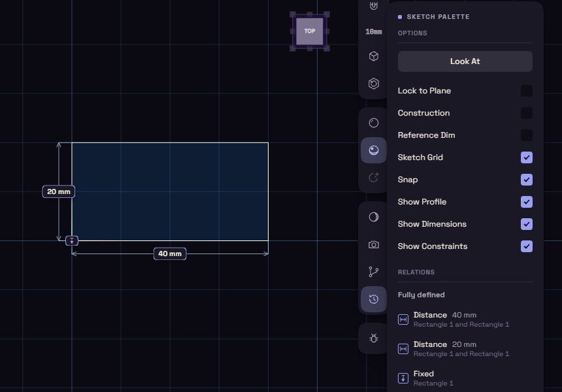Viewport: 562px width, 392px height.
Task: Click the Sketch Palette panel title
Action: coord(438,17)
